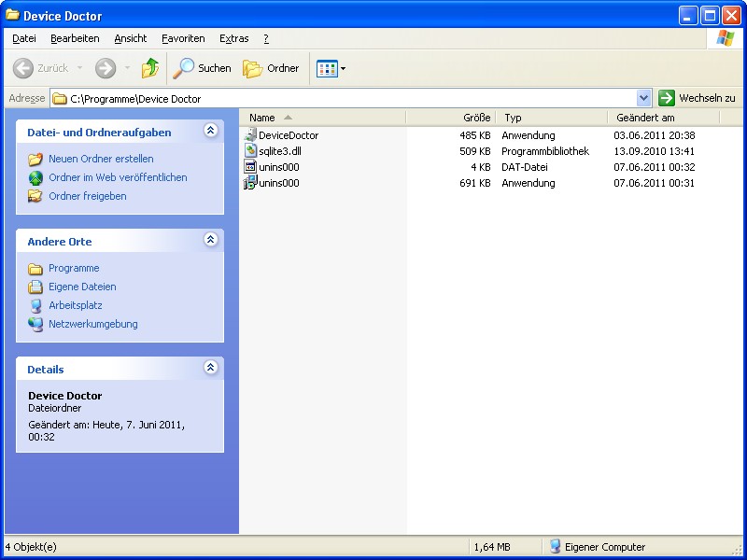Viewport: 747px width, 560px height.
Task: Collapse the Datei- und Ordneraufgaben panel
Action: [x=211, y=130]
